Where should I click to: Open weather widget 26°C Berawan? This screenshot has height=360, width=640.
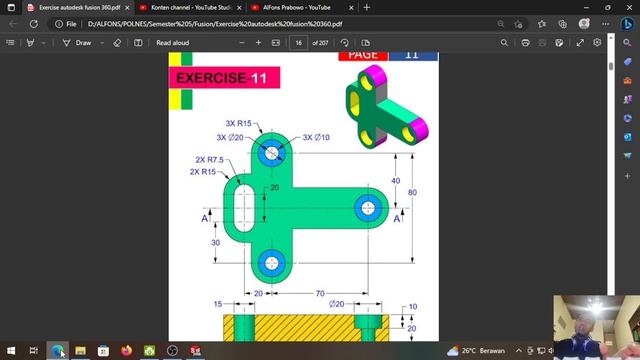[476, 351]
